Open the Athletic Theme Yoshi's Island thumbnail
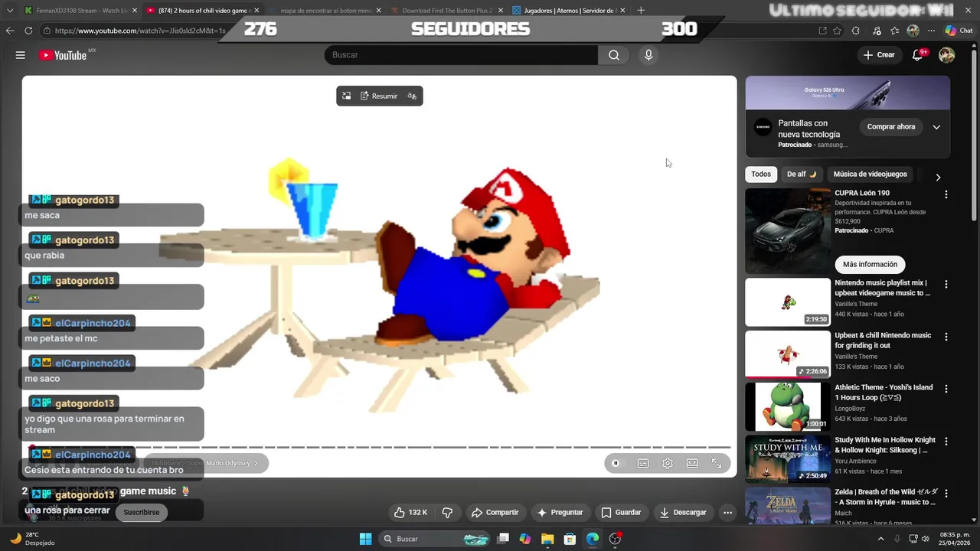Viewport: 980px width, 551px height. (788, 406)
